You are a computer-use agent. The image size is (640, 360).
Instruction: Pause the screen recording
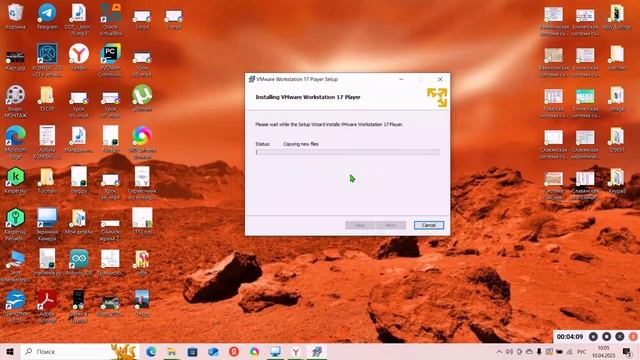point(593,337)
